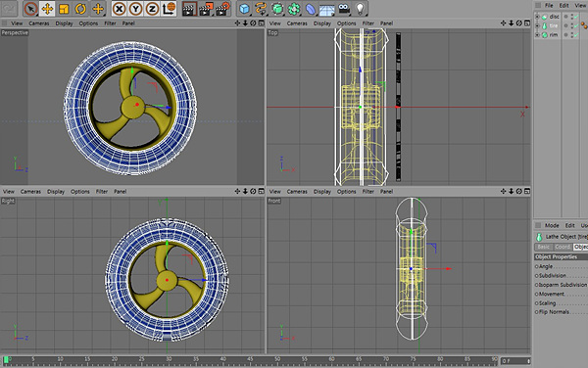Open Options menu in Right viewport
Image resolution: width=588 pixels, height=368 pixels.
click(x=80, y=192)
